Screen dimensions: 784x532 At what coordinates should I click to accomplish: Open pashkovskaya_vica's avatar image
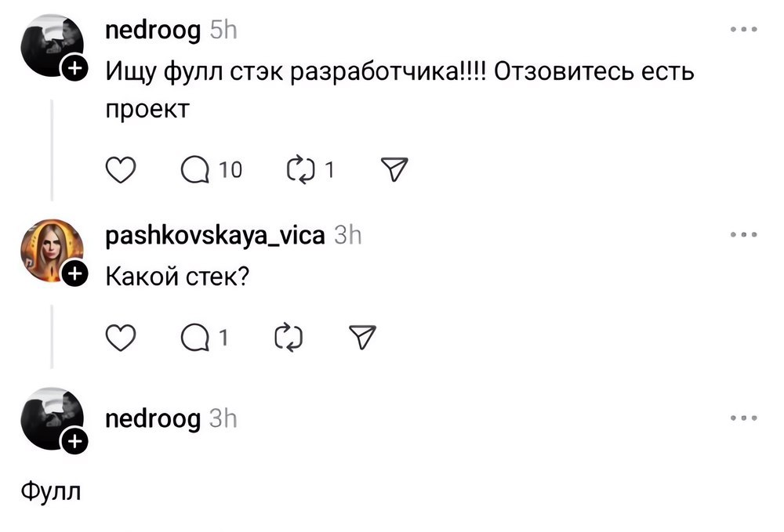49,248
